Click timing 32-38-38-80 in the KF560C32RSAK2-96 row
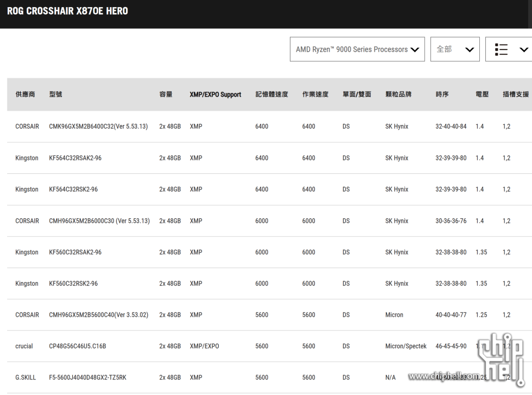This screenshot has height=395, width=532. tap(451, 252)
